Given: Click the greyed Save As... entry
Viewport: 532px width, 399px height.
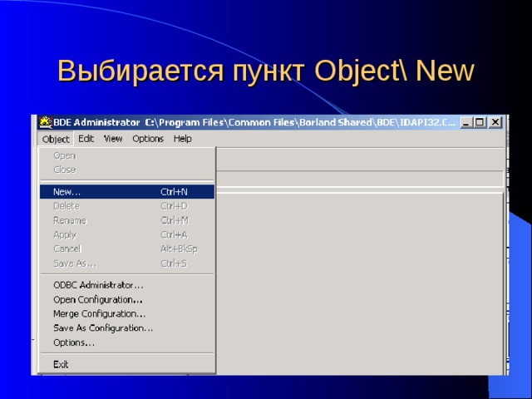Looking at the screenshot, I should click(127, 264).
